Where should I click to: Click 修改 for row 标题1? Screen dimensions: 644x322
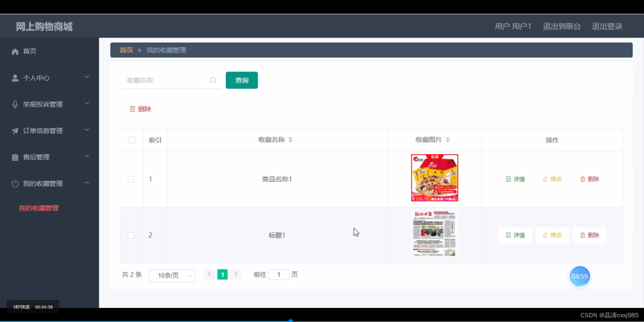(x=552, y=235)
